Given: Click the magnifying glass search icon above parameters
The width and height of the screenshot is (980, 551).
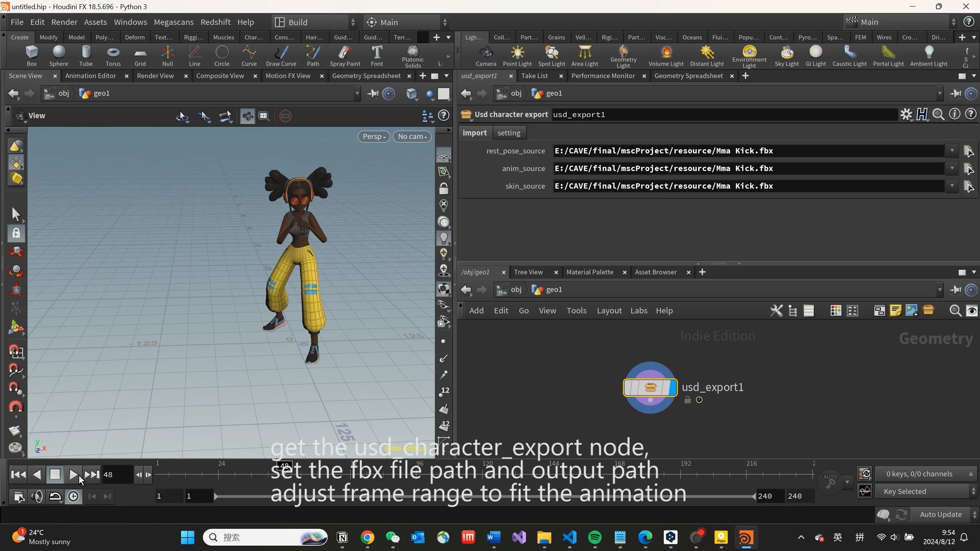Looking at the screenshot, I should point(939,114).
